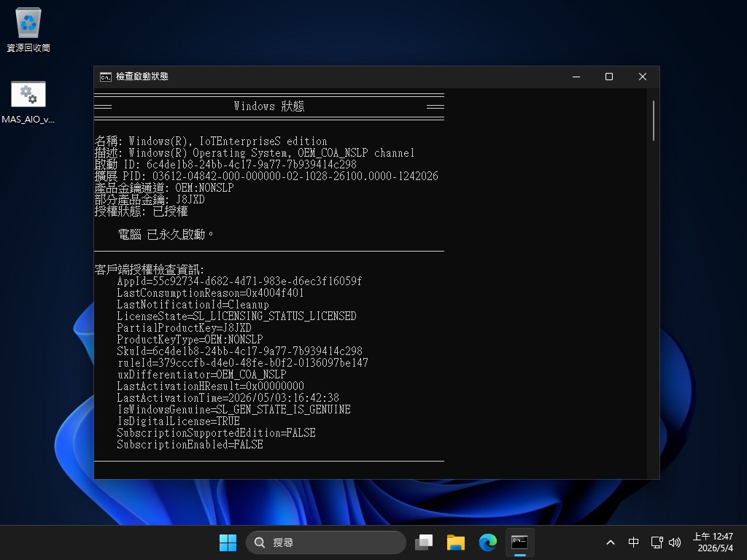747x560 pixels.
Task: Click the 啟動 ID line
Action: [x=225, y=164]
